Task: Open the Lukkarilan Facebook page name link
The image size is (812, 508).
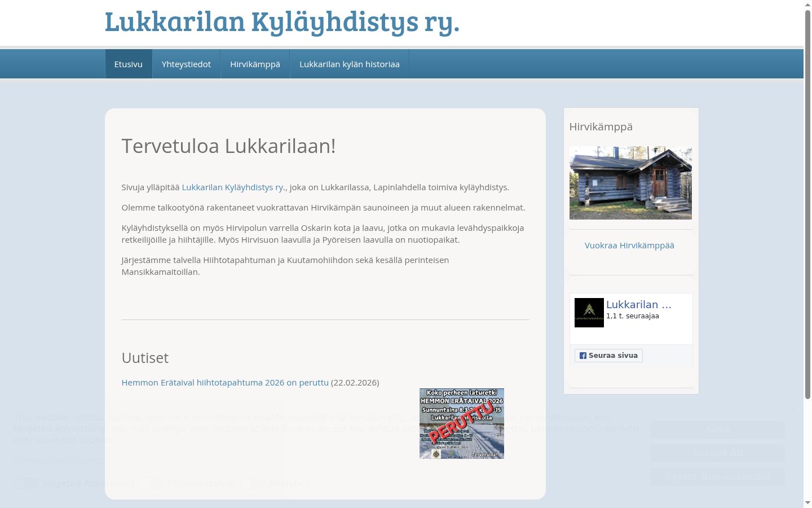Action: [x=639, y=304]
